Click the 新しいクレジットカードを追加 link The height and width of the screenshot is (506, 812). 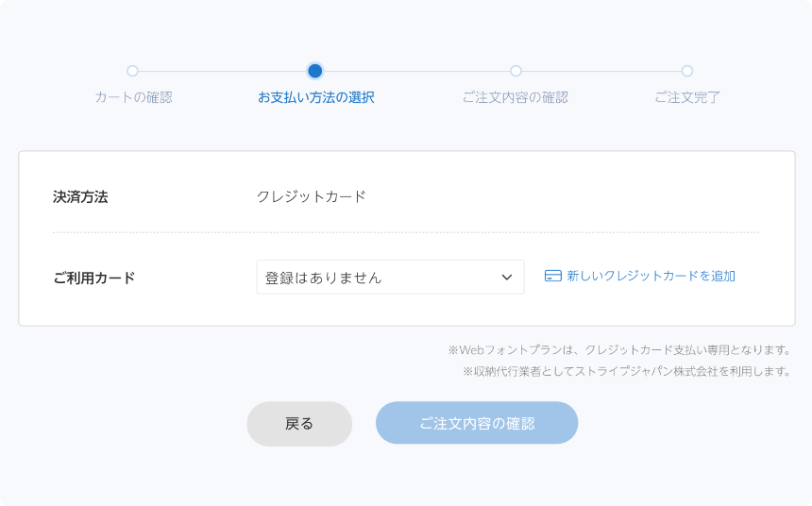coord(651,277)
